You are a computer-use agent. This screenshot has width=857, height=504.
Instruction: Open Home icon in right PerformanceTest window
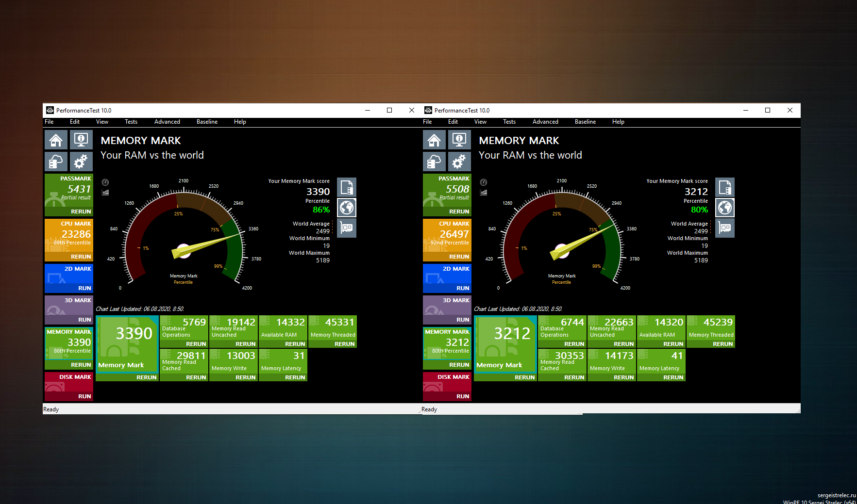coord(434,140)
